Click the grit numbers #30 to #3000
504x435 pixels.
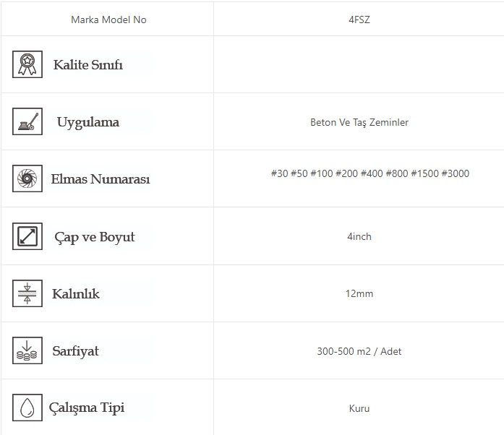pyautogui.click(x=370, y=173)
